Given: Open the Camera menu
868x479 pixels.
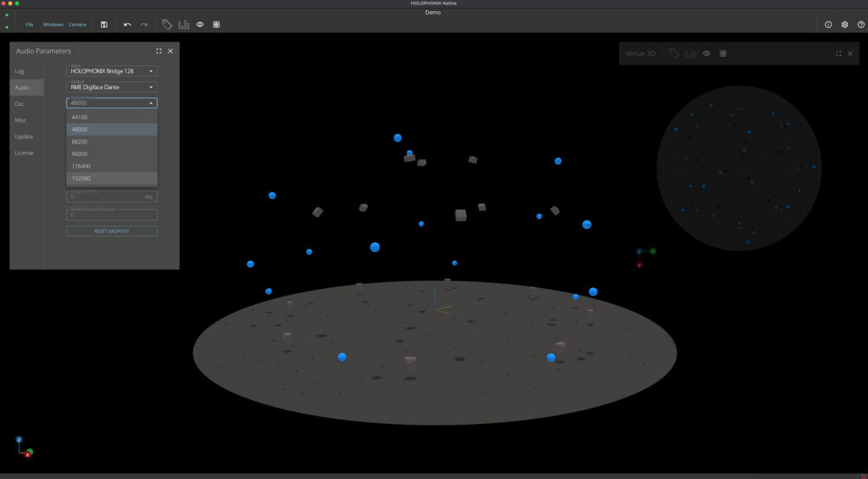Looking at the screenshot, I should [77, 25].
